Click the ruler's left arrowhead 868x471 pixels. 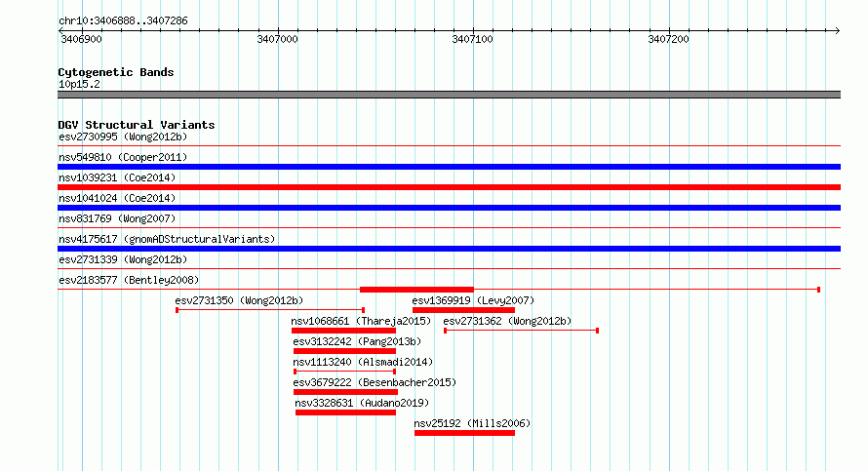click(60, 31)
